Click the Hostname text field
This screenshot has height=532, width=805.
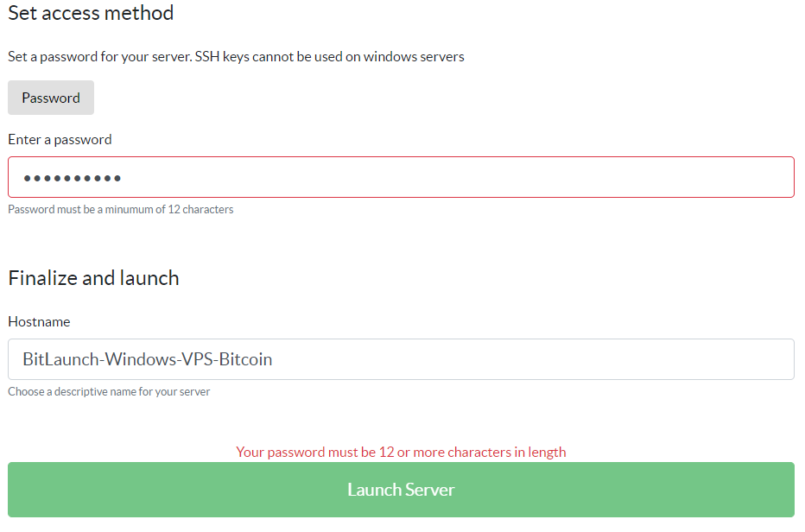pos(401,359)
